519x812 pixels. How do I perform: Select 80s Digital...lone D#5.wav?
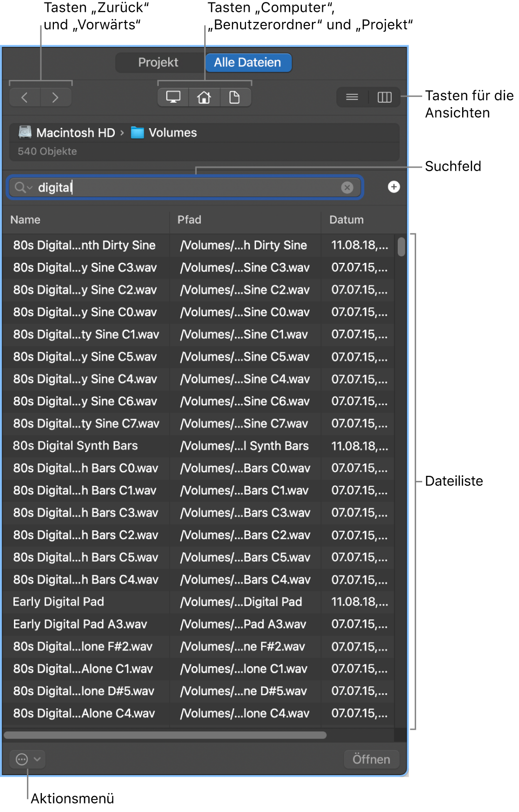(198, 691)
